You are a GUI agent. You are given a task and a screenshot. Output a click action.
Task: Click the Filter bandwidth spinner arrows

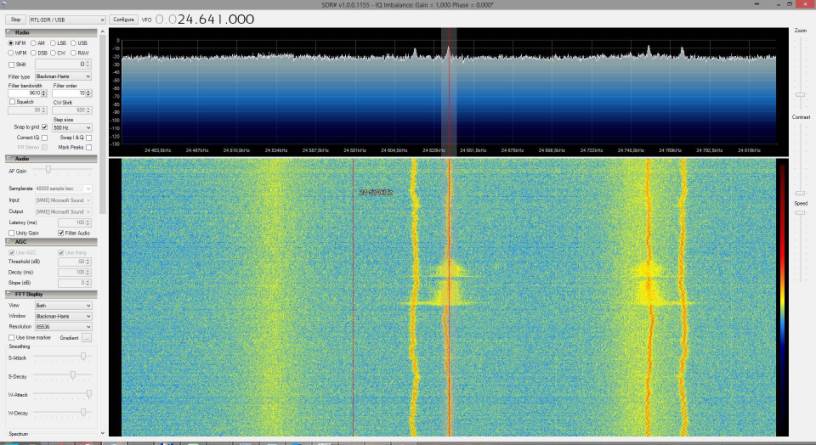pyautogui.click(x=44, y=93)
